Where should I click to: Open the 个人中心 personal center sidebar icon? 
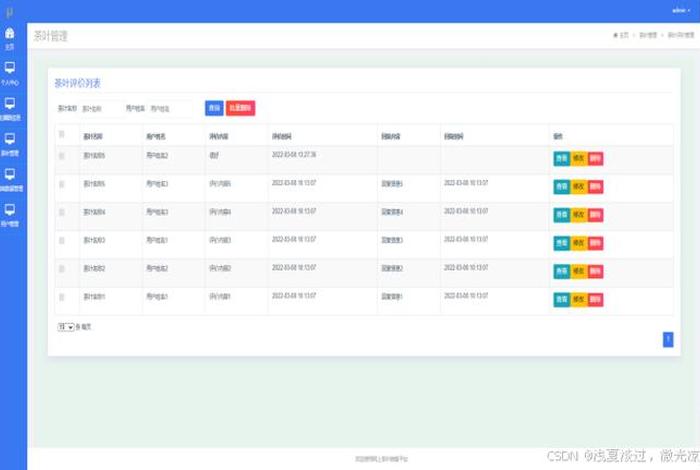9,68
